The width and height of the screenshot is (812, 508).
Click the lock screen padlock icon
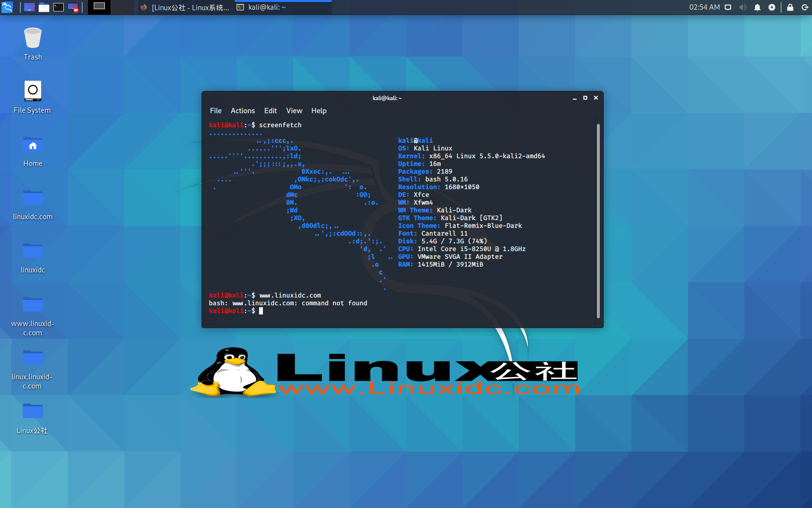[x=790, y=7]
